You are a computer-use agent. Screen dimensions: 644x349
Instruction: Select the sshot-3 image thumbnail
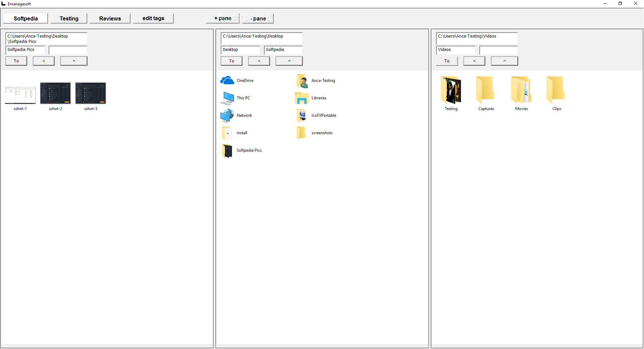pyautogui.click(x=91, y=93)
